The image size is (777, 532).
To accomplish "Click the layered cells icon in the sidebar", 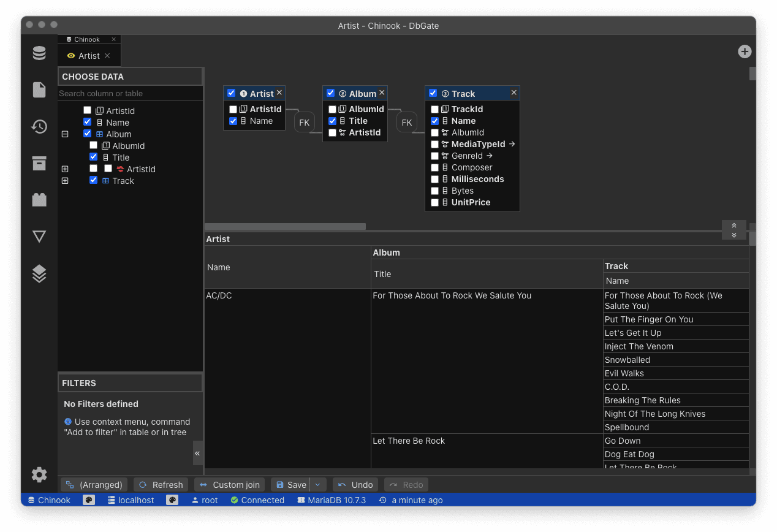I will (x=39, y=274).
